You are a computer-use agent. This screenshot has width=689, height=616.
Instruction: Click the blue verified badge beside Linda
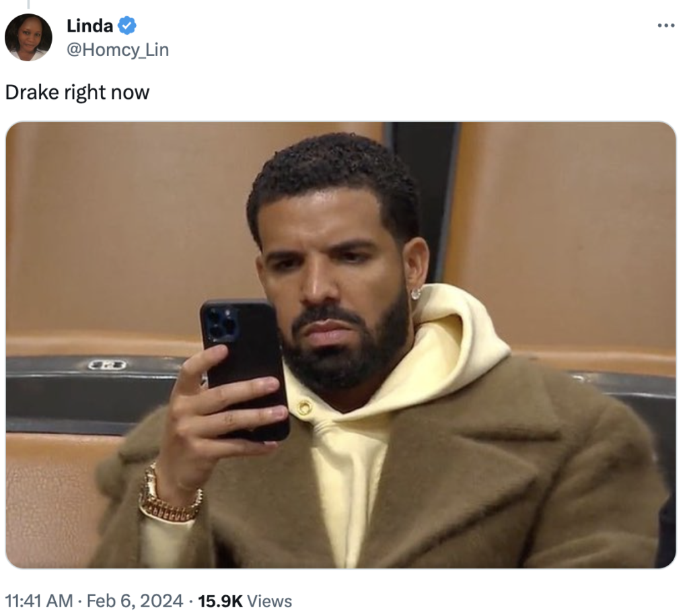click(127, 26)
